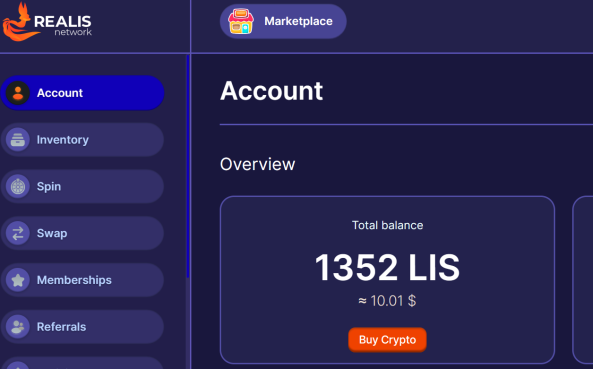Viewport: 593px width, 369px height.
Task: Go to Inventory section label
Action: (x=63, y=140)
